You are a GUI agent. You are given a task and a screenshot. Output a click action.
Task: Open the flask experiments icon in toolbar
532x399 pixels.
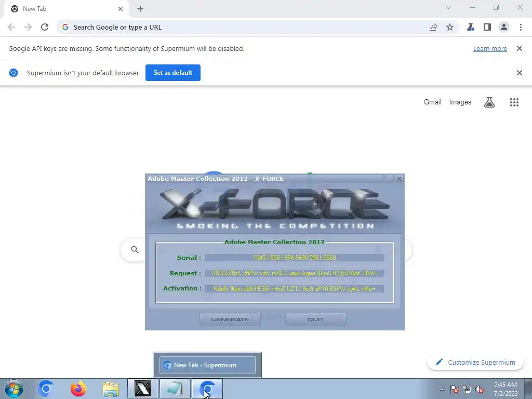[x=470, y=27]
